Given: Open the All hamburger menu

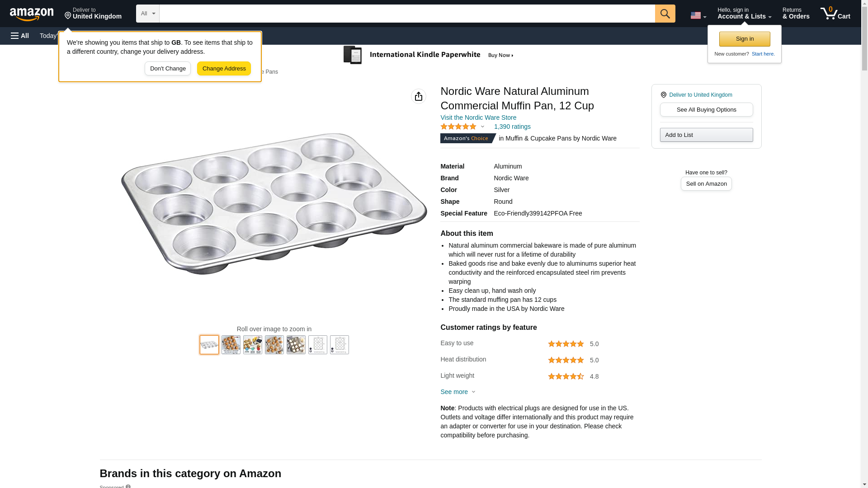Looking at the screenshot, I should [20, 36].
